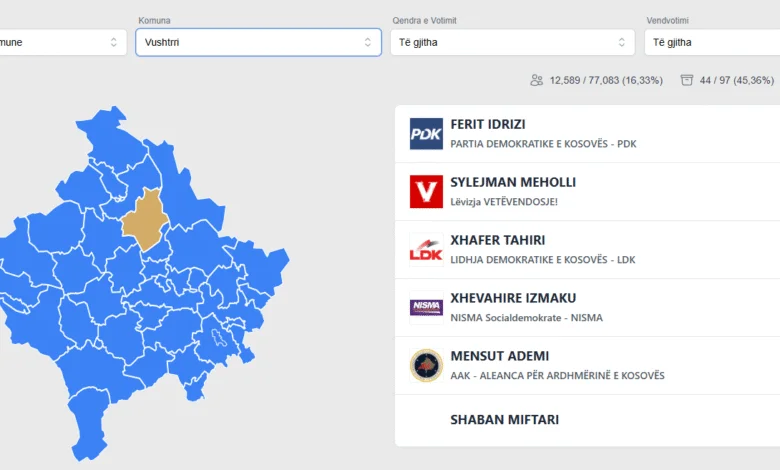Viewport: 780px width, 470px height.
Task: Open the Vendvotimi dropdown selector
Action: click(x=712, y=42)
